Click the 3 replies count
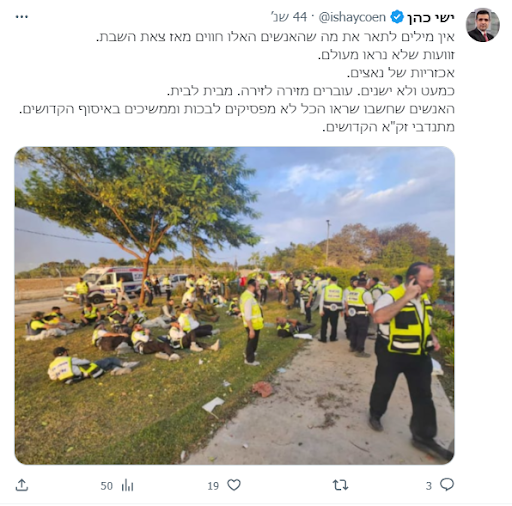Image resolution: width=512 pixels, height=506 pixels. [429, 486]
